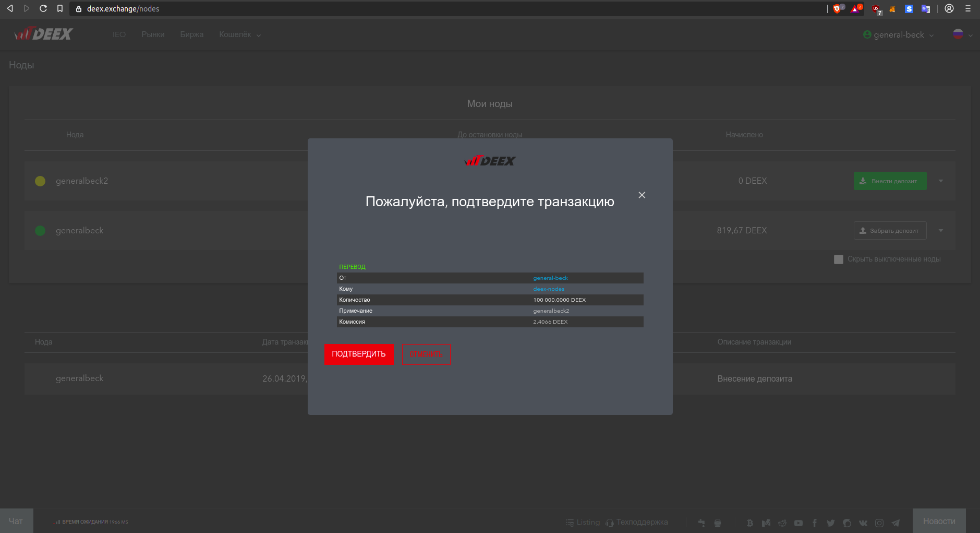Viewport: 980px width, 533px height.
Task: Open the Bitcoin forum icon link
Action: pyautogui.click(x=750, y=523)
